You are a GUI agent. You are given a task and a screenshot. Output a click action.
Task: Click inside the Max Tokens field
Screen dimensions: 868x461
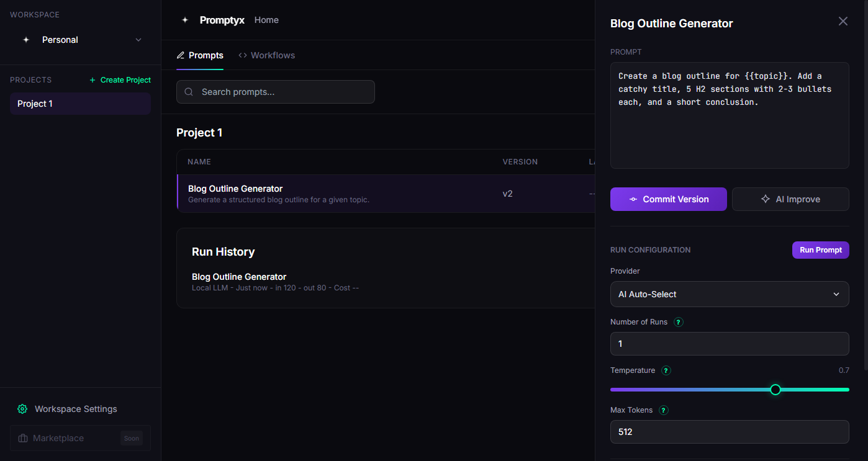click(730, 432)
